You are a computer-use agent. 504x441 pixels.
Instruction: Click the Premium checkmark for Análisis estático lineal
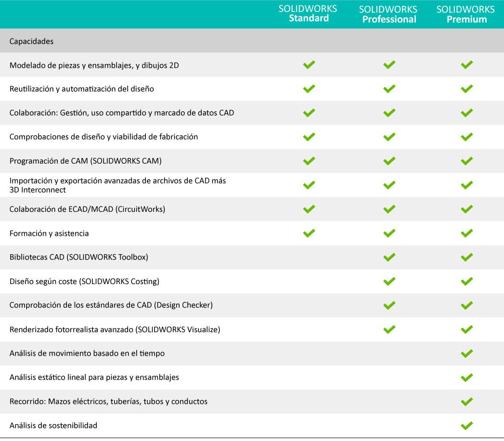pos(467,377)
